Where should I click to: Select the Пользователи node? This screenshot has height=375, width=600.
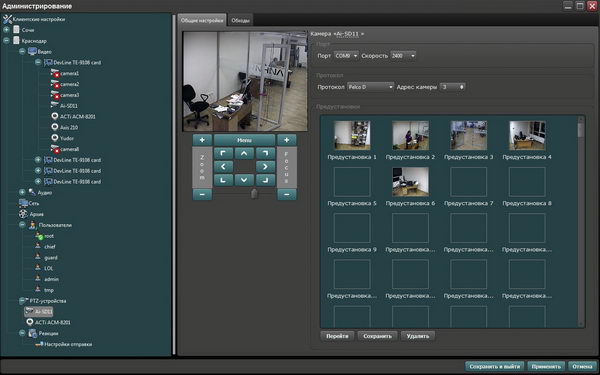tap(55, 225)
